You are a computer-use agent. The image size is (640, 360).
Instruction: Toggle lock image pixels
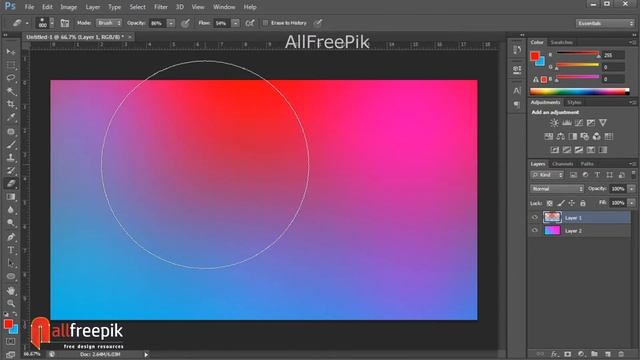pyautogui.click(x=561, y=203)
